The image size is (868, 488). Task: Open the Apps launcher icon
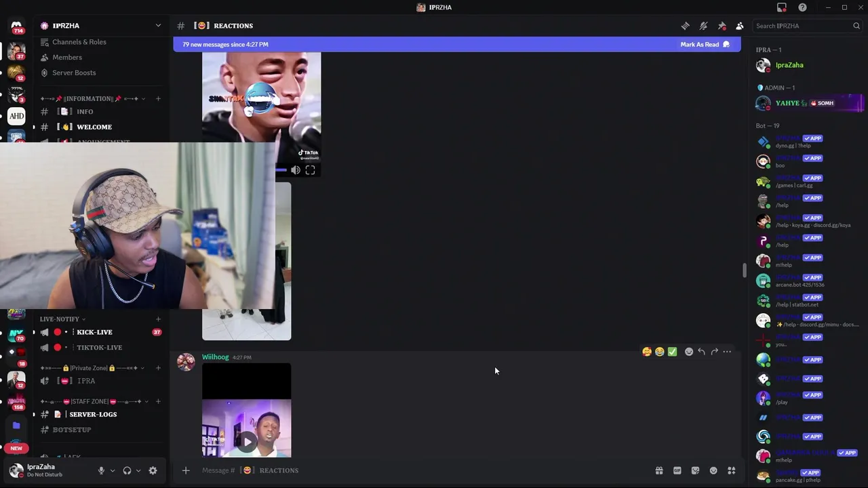point(732,470)
